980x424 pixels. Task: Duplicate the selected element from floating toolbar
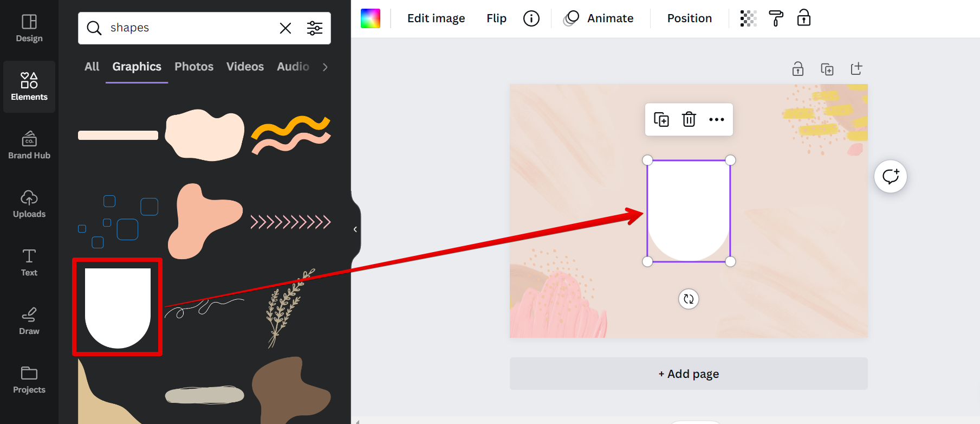661,119
